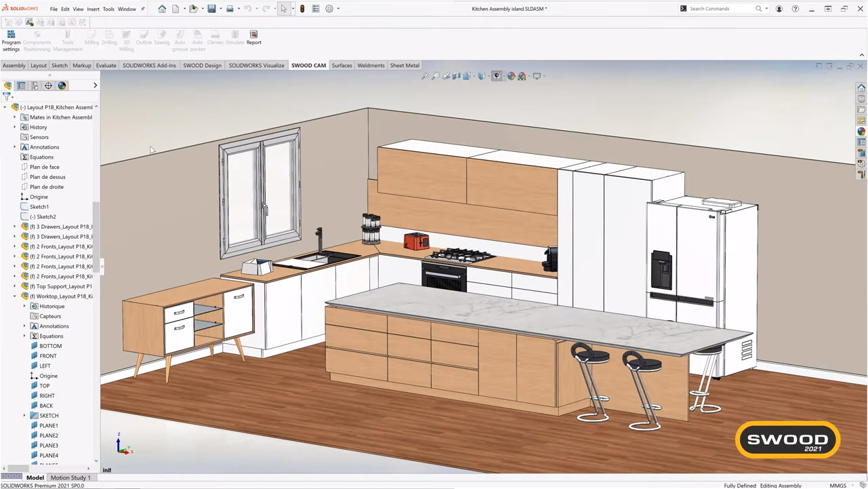Open the Insert menu
Viewport: 868px width, 489px height.
(x=93, y=9)
